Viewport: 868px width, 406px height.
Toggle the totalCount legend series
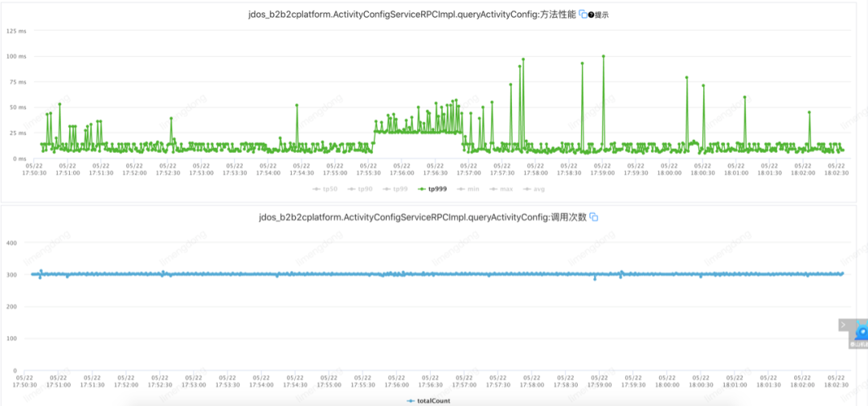point(428,400)
